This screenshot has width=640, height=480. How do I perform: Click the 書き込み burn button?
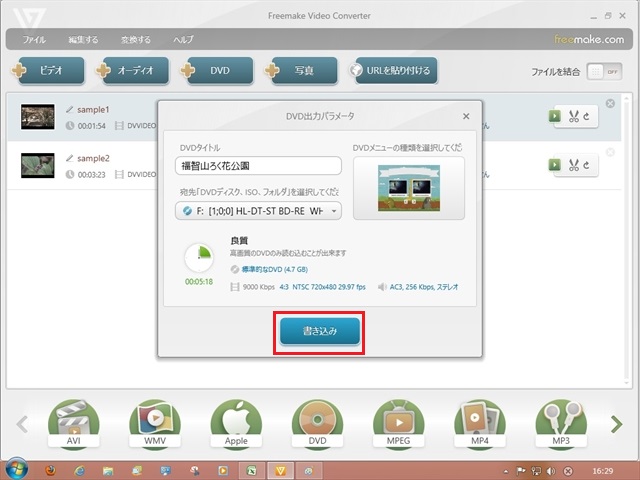tap(320, 332)
